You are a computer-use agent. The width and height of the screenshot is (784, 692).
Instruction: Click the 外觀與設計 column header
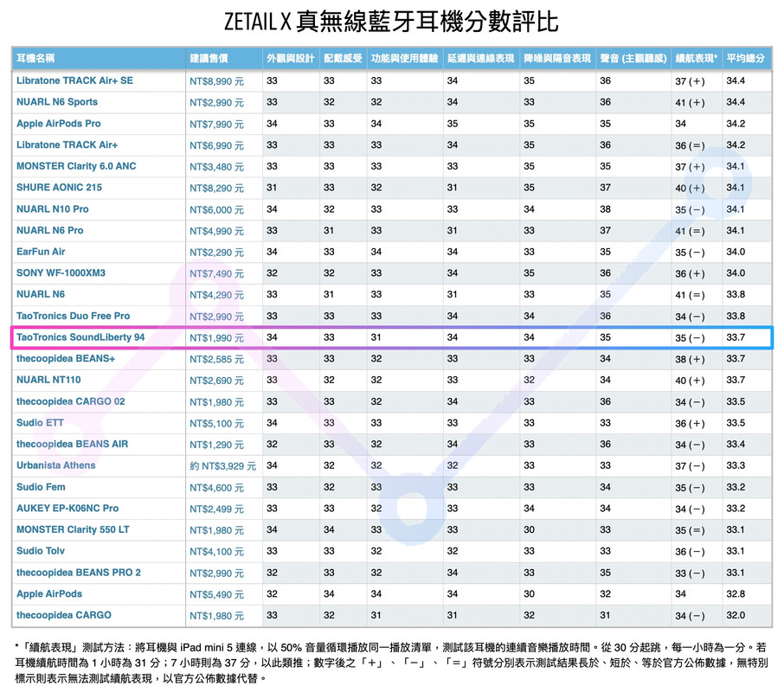tap(291, 59)
